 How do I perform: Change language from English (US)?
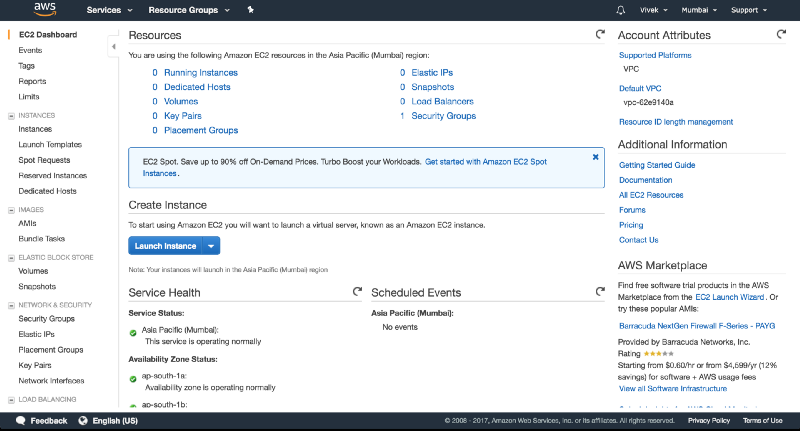click(x=108, y=421)
